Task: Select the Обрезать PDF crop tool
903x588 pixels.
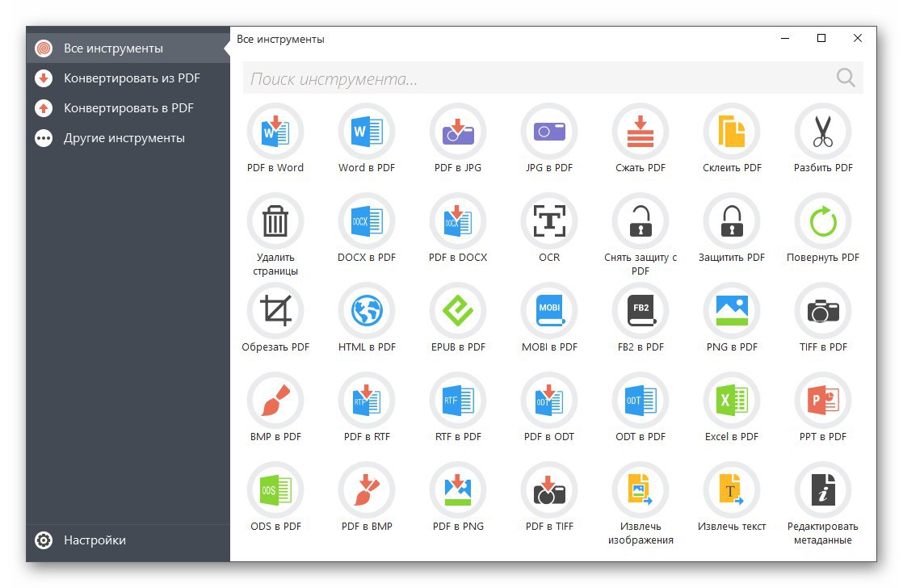Action: [275, 311]
